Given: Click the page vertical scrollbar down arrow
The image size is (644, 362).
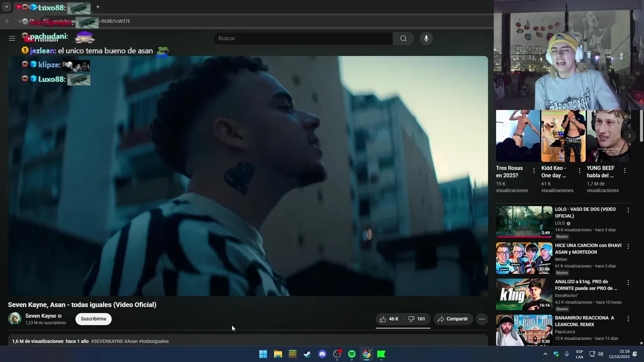Looking at the screenshot, I should point(641,343).
